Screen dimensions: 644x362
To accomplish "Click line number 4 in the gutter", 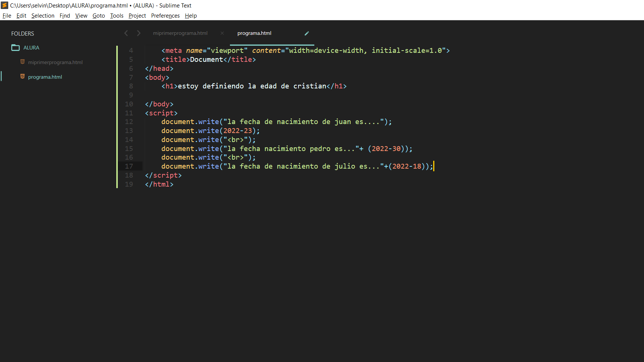I will pyautogui.click(x=131, y=51).
